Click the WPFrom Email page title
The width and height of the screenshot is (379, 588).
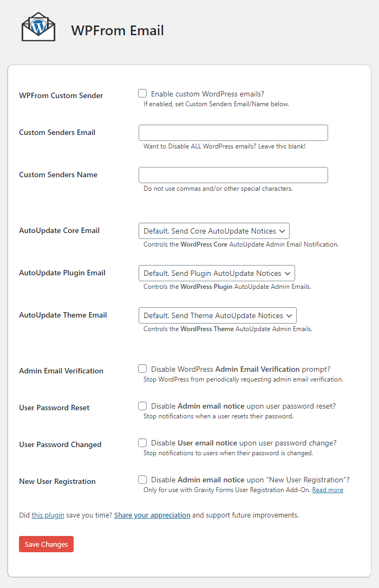pos(117,30)
